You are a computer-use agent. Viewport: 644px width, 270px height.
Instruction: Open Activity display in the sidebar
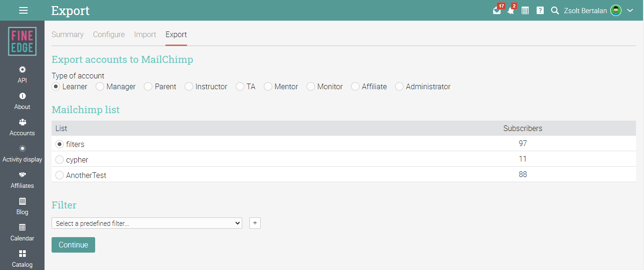coord(22,154)
